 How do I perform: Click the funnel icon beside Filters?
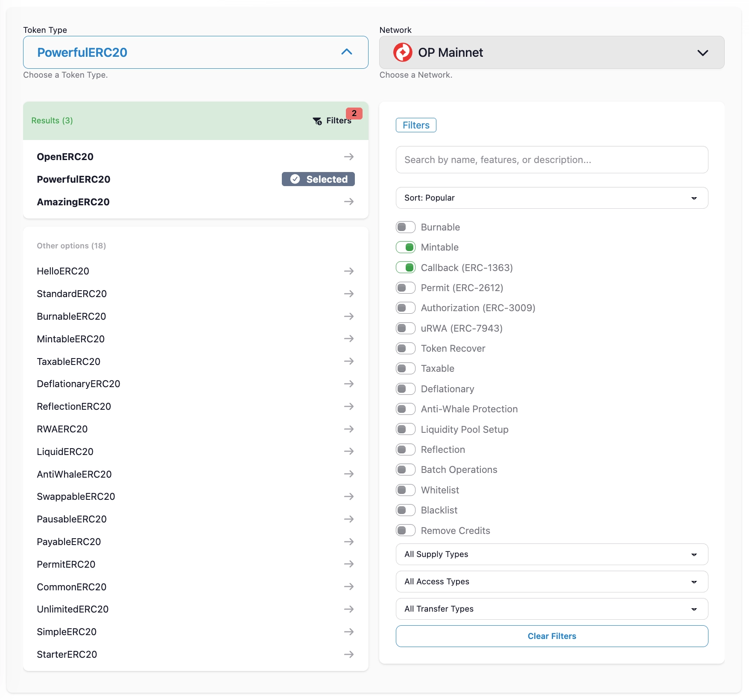click(317, 121)
